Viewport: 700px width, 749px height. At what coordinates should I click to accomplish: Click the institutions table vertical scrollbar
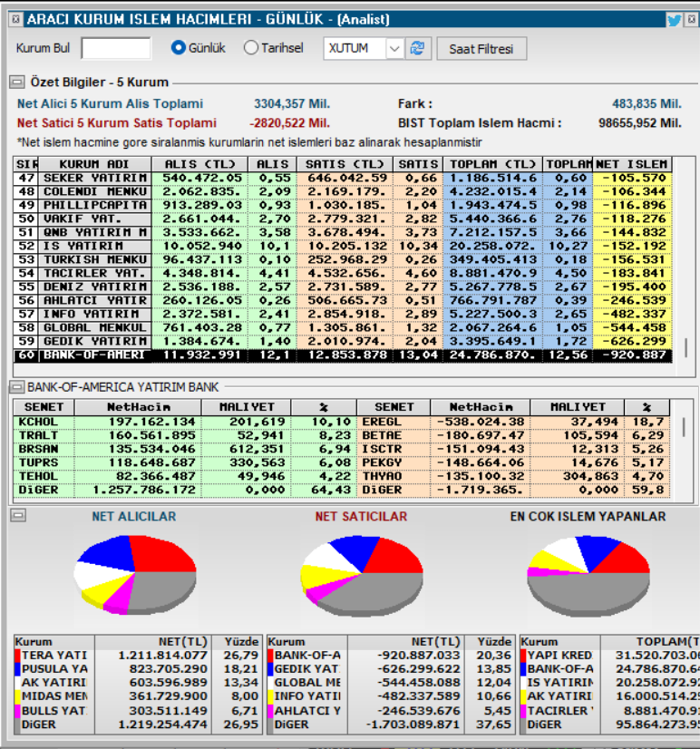click(685, 267)
